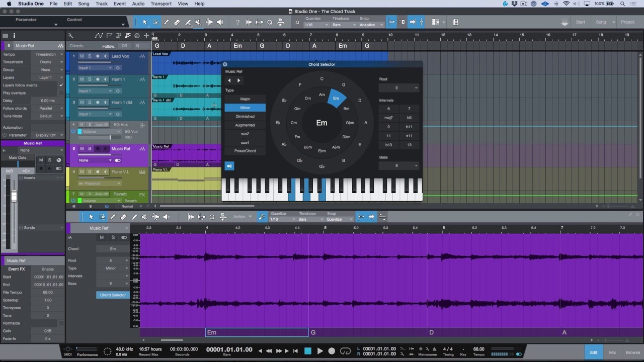This screenshot has width=644, height=362.
Task: Click the Tempo value 68.00 in transport
Action: 478,349
